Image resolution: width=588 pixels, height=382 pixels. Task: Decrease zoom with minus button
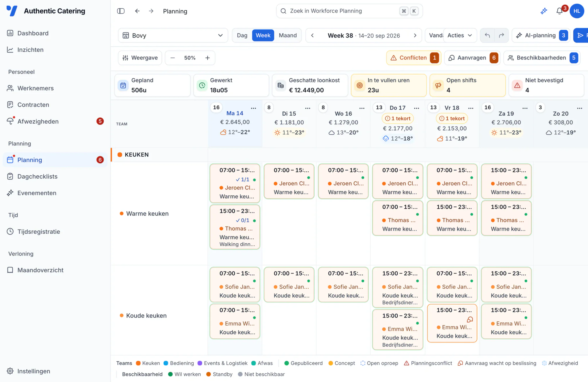coord(173,58)
